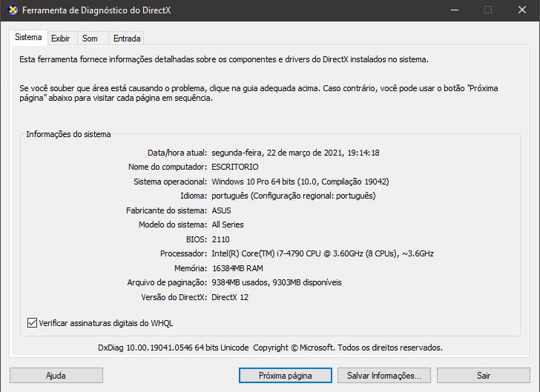Close the DirectX diagnostic window

[x=522, y=10]
